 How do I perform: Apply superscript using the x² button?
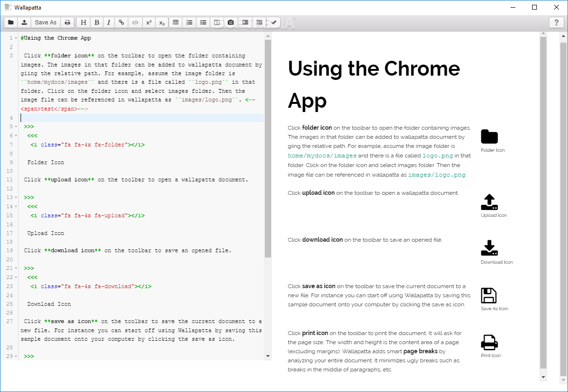(x=149, y=22)
